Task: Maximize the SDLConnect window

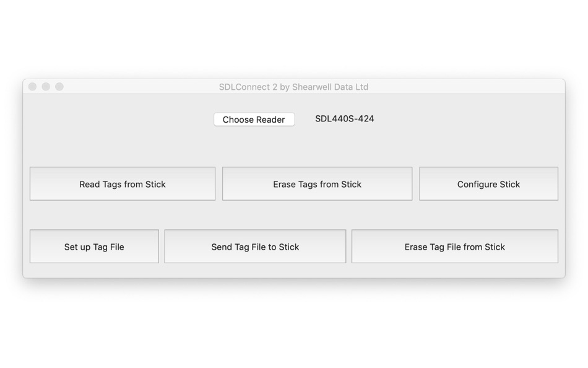Action: pyautogui.click(x=59, y=87)
